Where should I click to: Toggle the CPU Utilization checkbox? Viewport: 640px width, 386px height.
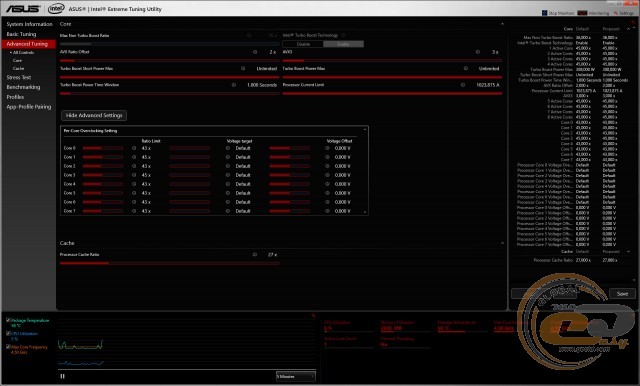pyautogui.click(x=8, y=333)
